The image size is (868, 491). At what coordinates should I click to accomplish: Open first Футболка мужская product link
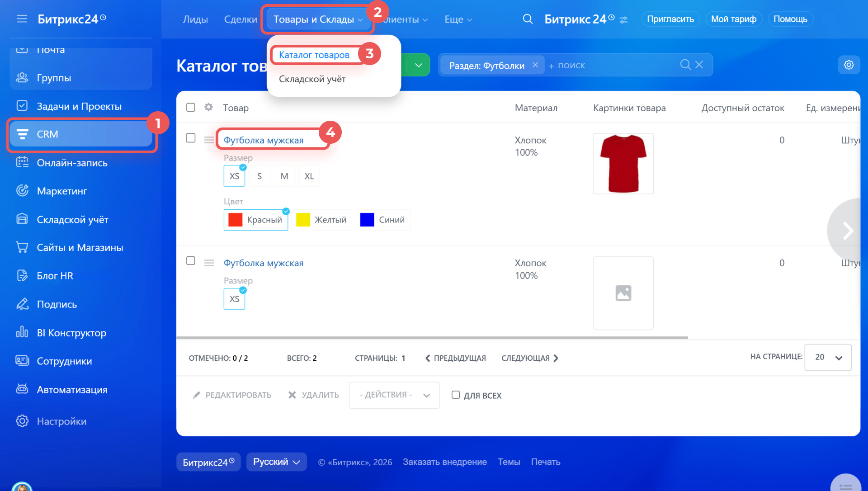pyautogui.click(x=264, y=140)
